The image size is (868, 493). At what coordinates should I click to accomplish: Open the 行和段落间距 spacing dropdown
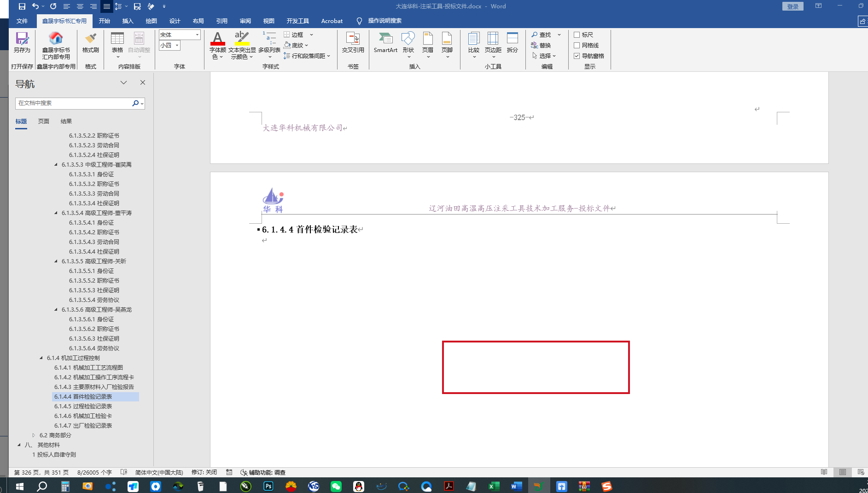(x=328, y=56)
